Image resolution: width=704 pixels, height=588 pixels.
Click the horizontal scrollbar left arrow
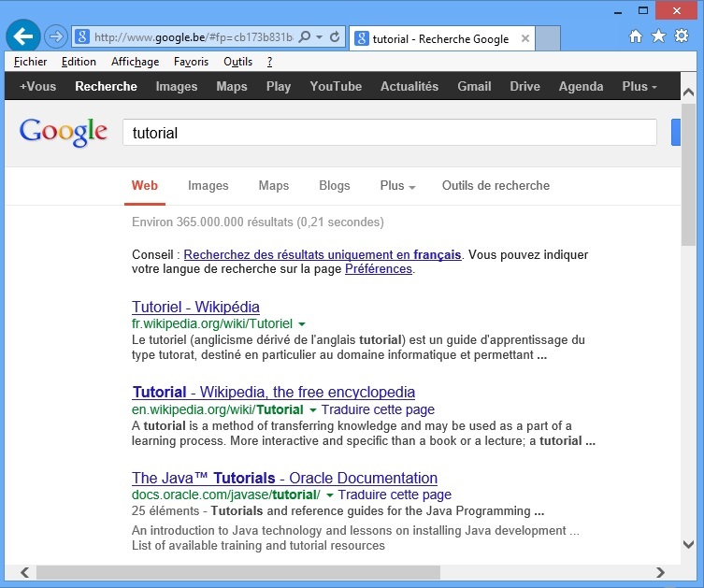tap(24, 572)
